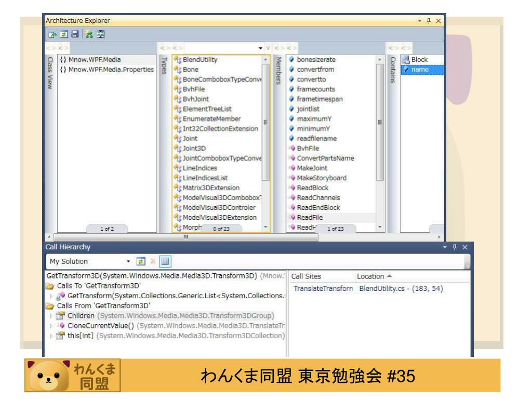Refresh the Call Hierarchy results
The image size is (532, 399).
(141, 261)
